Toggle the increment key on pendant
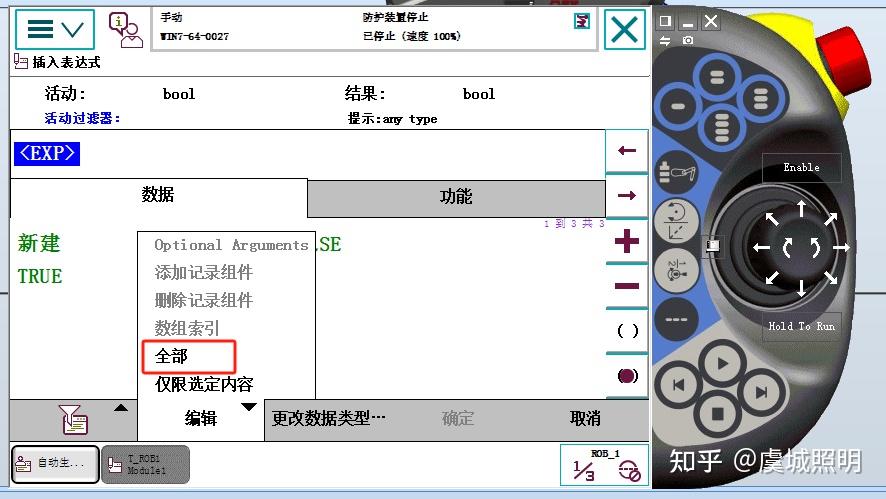Screen dimensions: 886x499 (676, 319)
